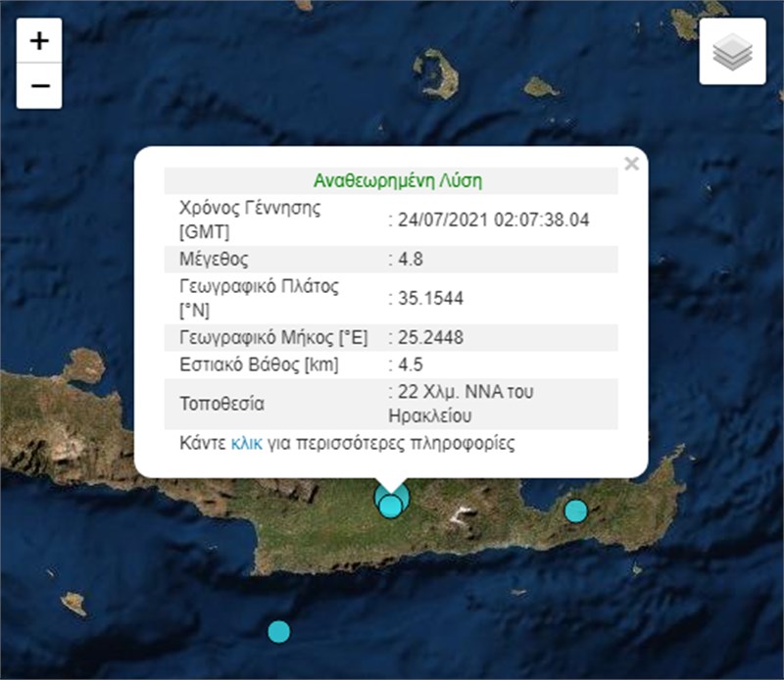Click the location text mentioning Ηρακλείου
784x680 pixels.
click(464, 403)
